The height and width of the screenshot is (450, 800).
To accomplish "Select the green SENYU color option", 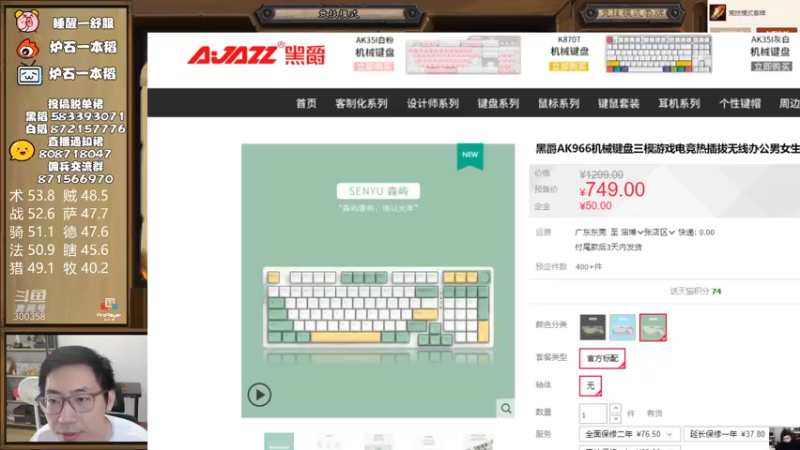I will coord(653,327).
